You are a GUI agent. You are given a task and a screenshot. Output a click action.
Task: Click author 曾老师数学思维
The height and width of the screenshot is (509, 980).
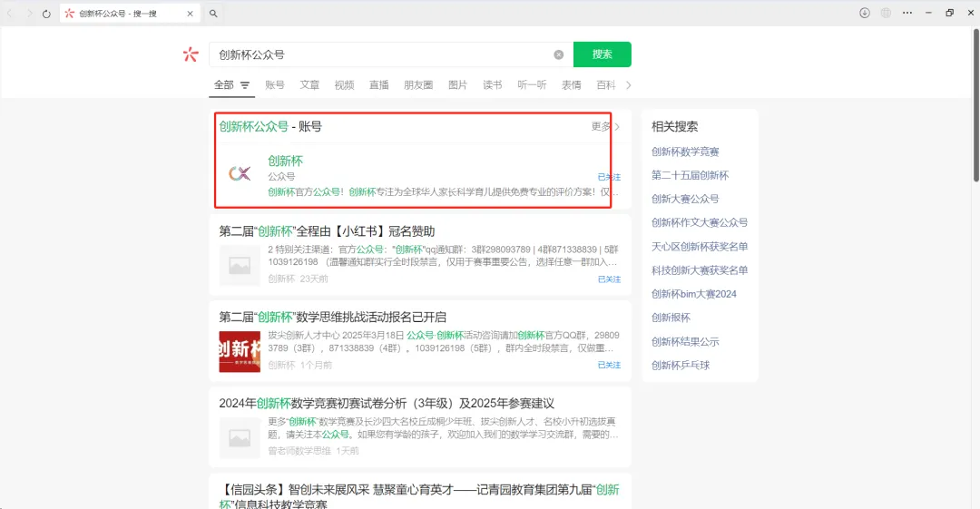coord(299,451)
